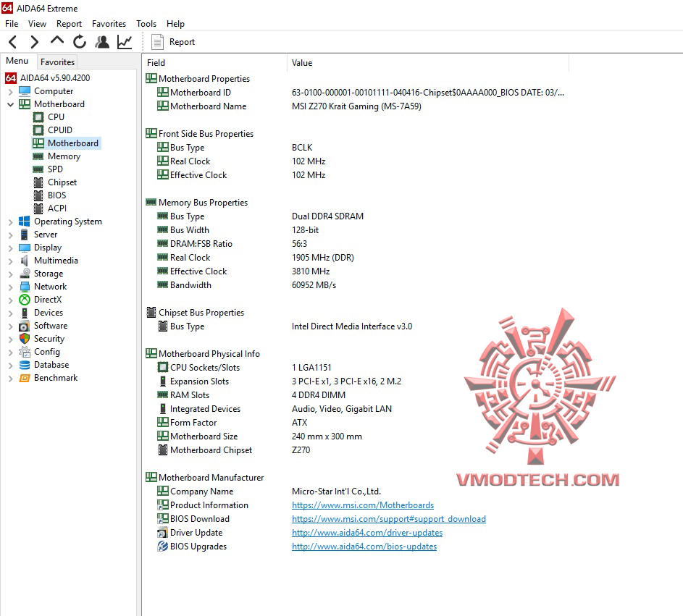Open the aida64.com driver-updates link
This screenshot has width=683, height=616.
tap(367, 533)
